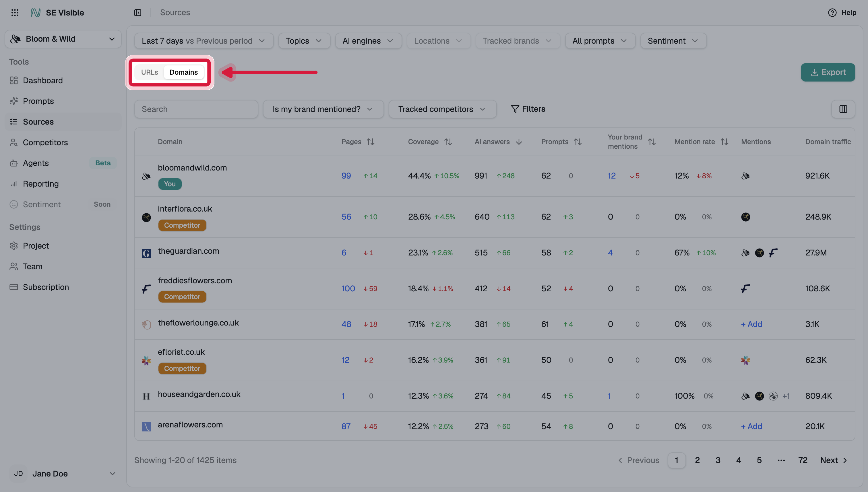Click the Export button
The width and height of the screenshot is (868, 492).
828,72
